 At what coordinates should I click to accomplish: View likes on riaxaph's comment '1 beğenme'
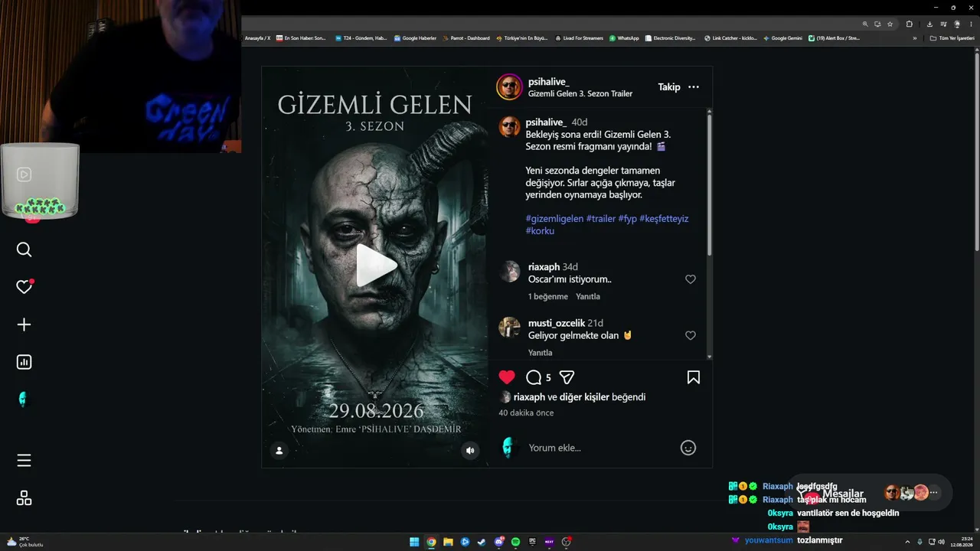point(548,296)
